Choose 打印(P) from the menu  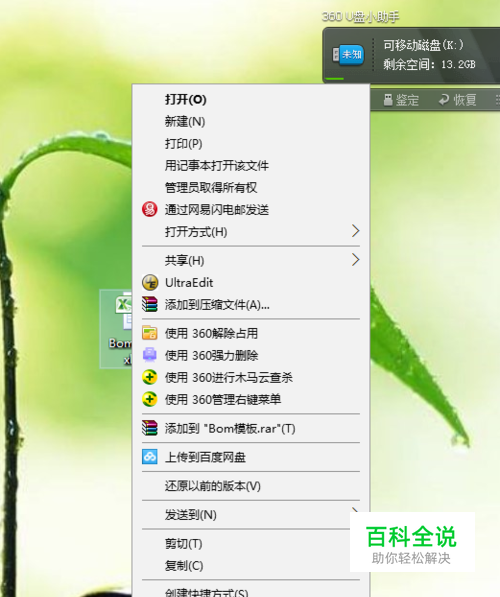251,144
